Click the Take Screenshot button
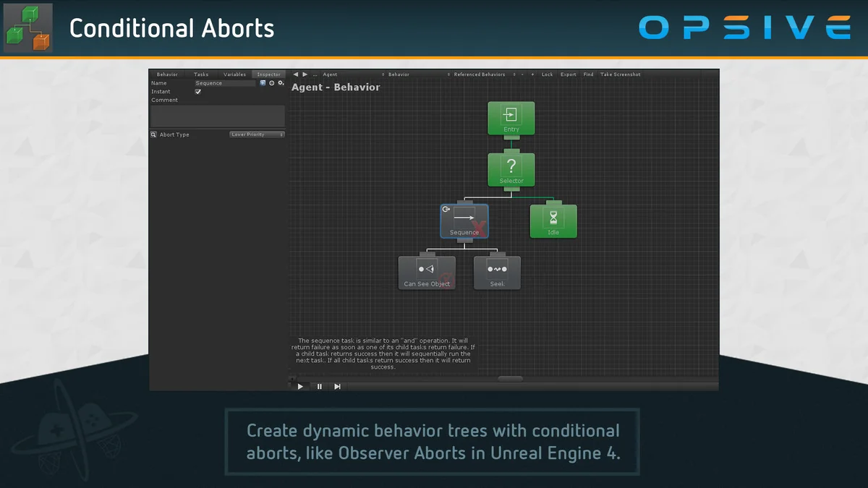Viewport: 868px width, 488px height. [x=620, y=74]
